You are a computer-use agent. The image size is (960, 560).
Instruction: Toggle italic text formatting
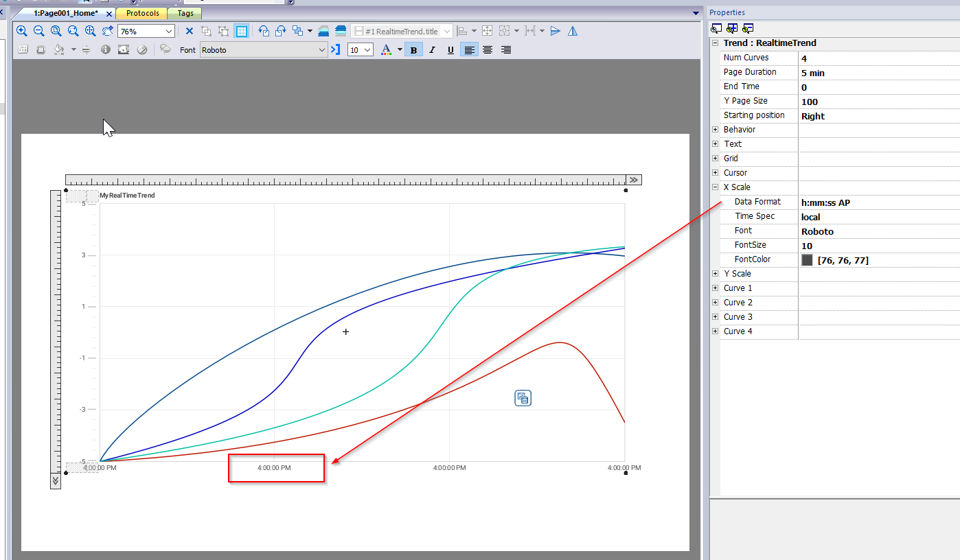pos(432,49)
